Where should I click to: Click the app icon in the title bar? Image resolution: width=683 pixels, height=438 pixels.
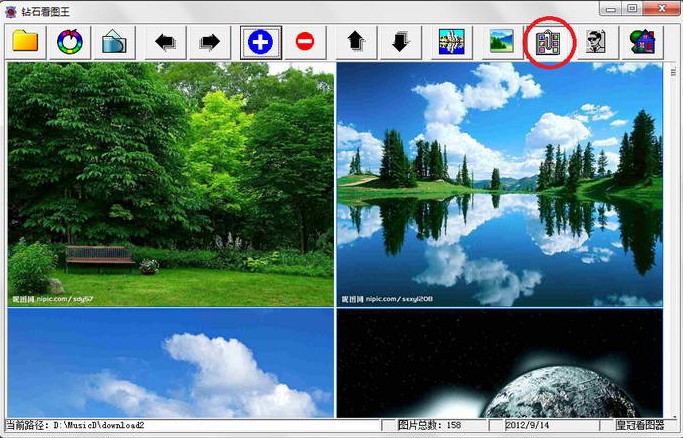11,12
